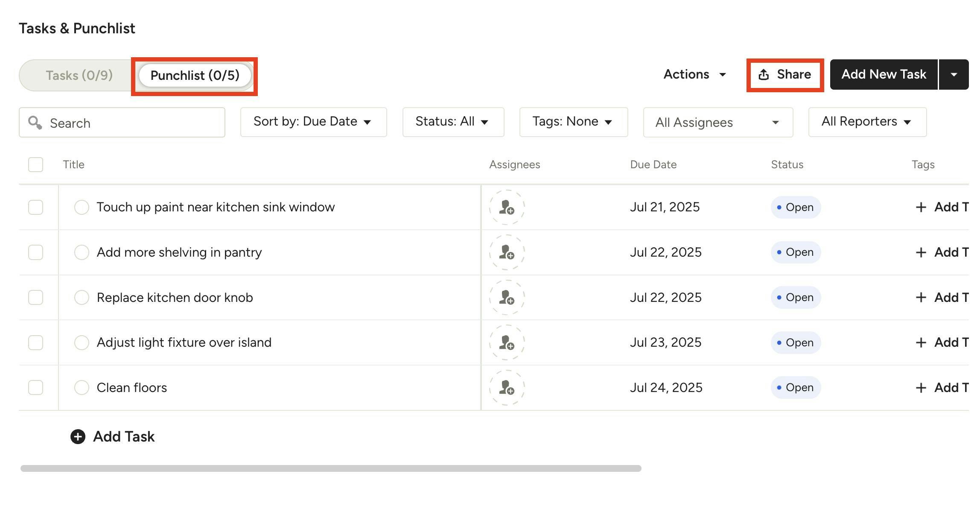Click the search magnifier icon
980x509 pixels.
tap(35, 123)
